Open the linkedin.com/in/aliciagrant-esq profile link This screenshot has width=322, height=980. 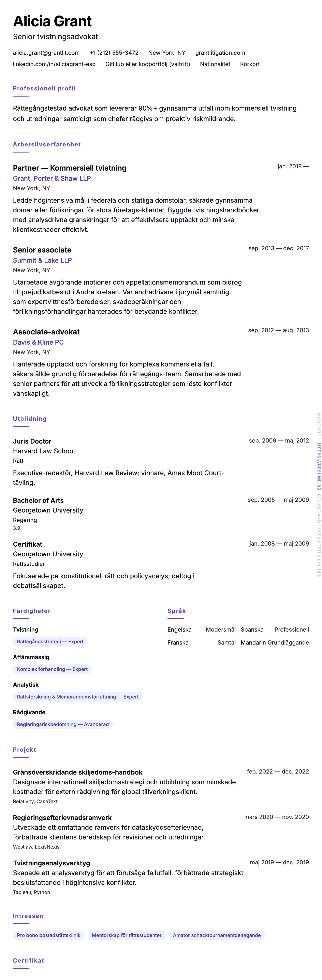tap(54, 64)
